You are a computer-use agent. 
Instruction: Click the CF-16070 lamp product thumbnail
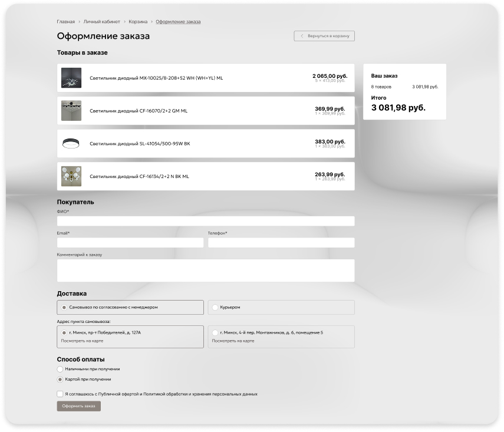tap(71, 111)
